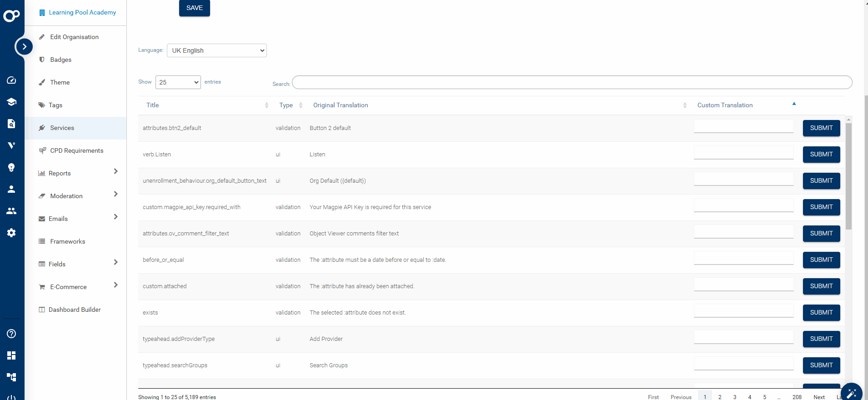Viewport: 868px width, 400px height.
Task: Expand the Reports submenu
Action: 115,171
